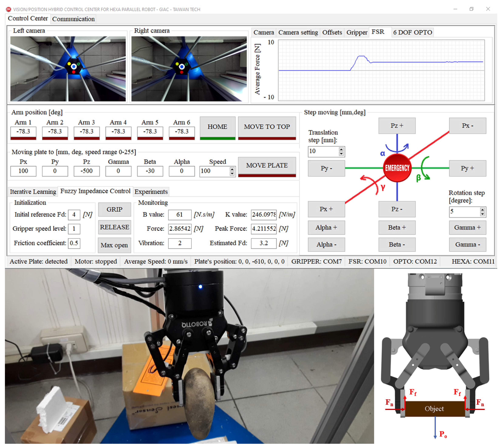Click the HOME button

click(x=217, y=127)
